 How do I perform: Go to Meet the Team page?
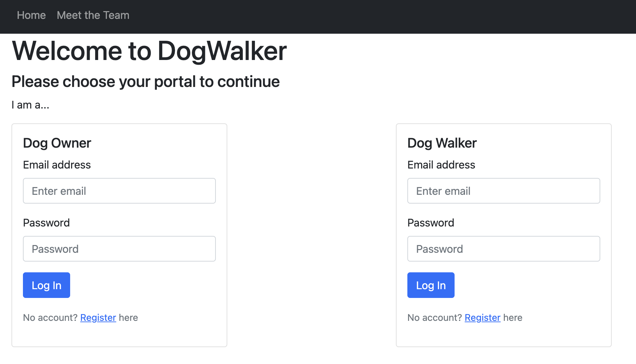tap(93, 15)
